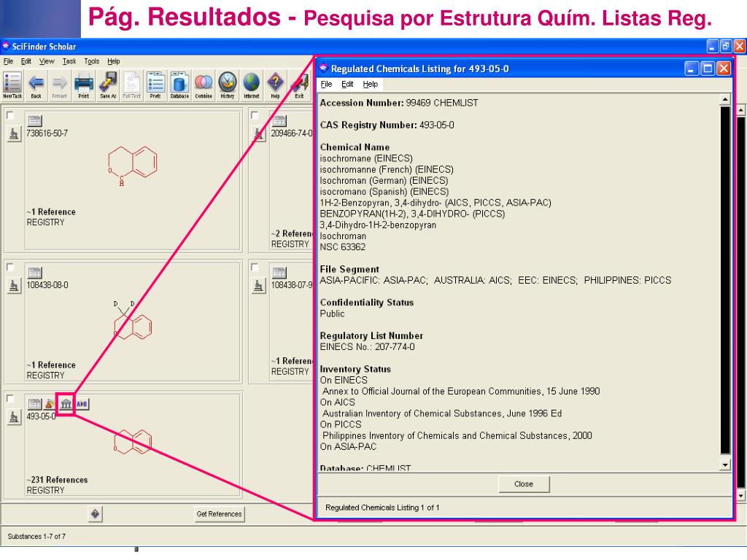Open Help menu in Regulated Chemicals Listing window

tap(370, 85)
